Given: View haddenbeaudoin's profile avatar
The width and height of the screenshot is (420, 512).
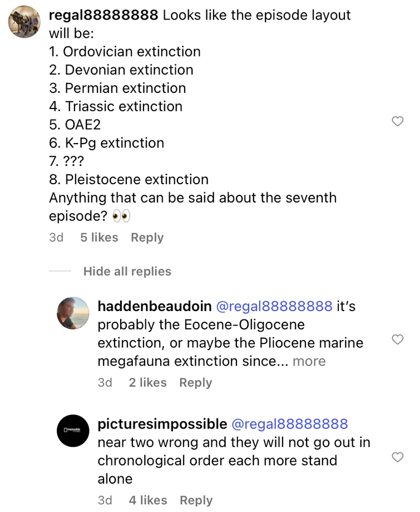Looking at the screenshot, I should point(73,313).
